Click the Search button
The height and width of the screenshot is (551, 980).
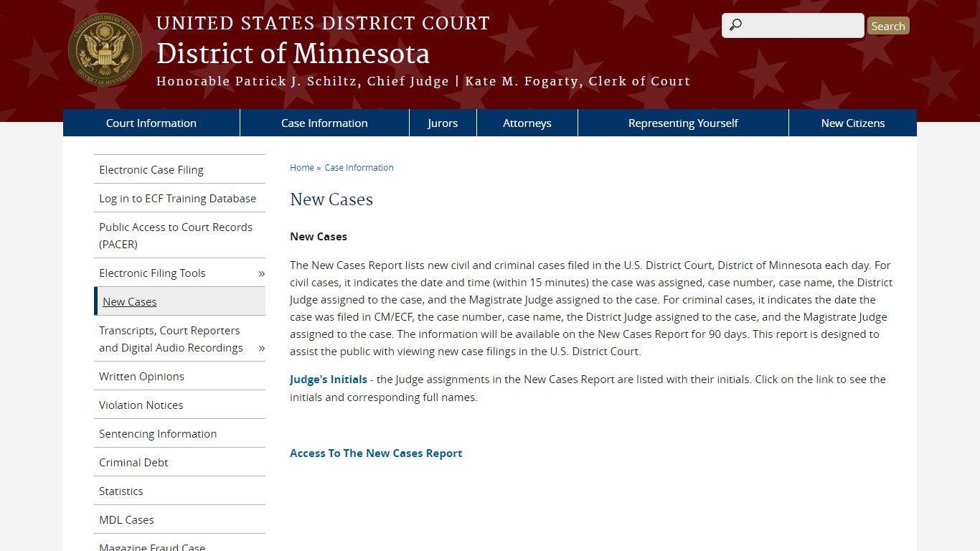(x=888, y=26)
